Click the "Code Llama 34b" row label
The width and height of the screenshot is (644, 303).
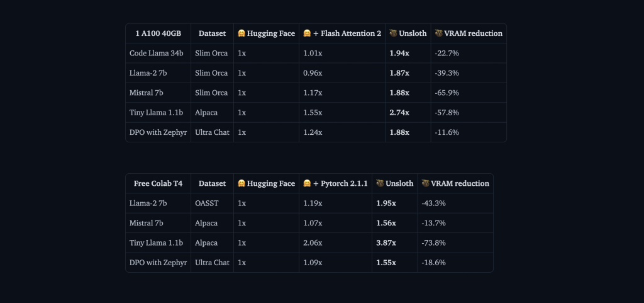(x=156, y=54)
